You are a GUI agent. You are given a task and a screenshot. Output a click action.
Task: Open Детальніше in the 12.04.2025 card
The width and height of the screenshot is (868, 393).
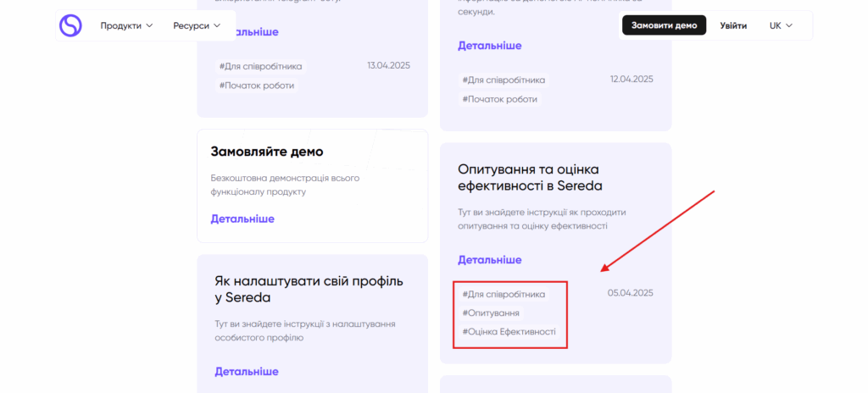click(490, 46)
